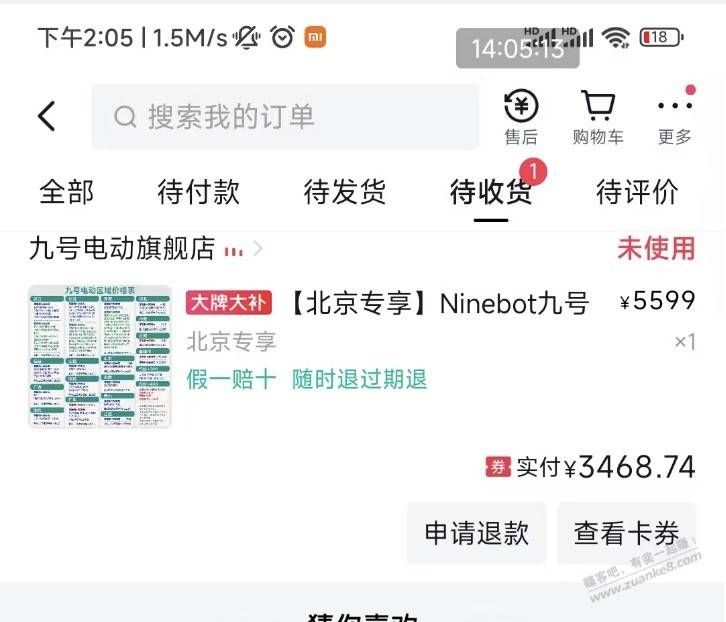This screenshot has width=726, height=622.
Task: Expand store chevron next to 九号电动旗舰店
Action: click(x=258, y=249)
